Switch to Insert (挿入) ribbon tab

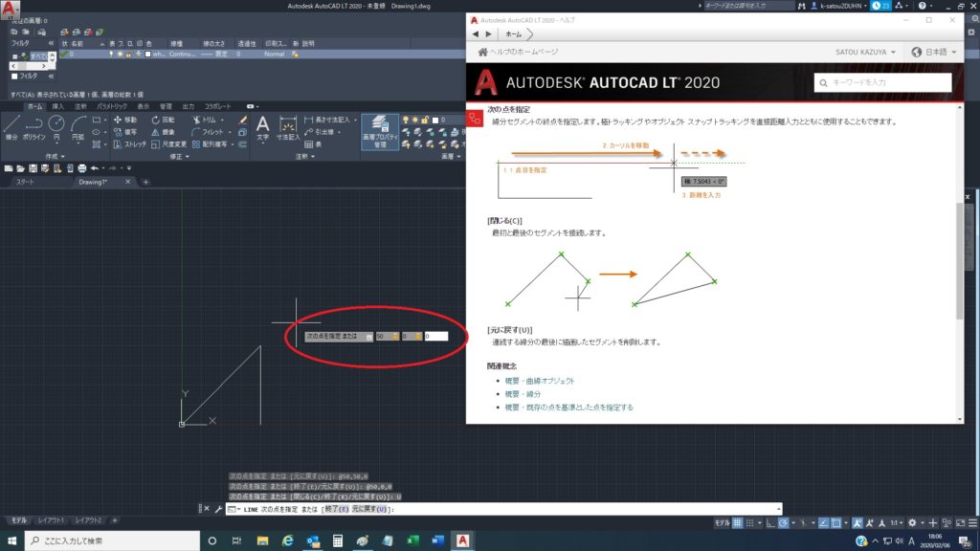tap(57, 107)
